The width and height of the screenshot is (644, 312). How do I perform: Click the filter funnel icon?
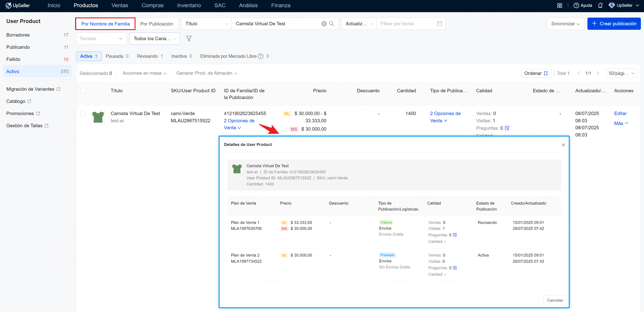(x=189, y=39)
